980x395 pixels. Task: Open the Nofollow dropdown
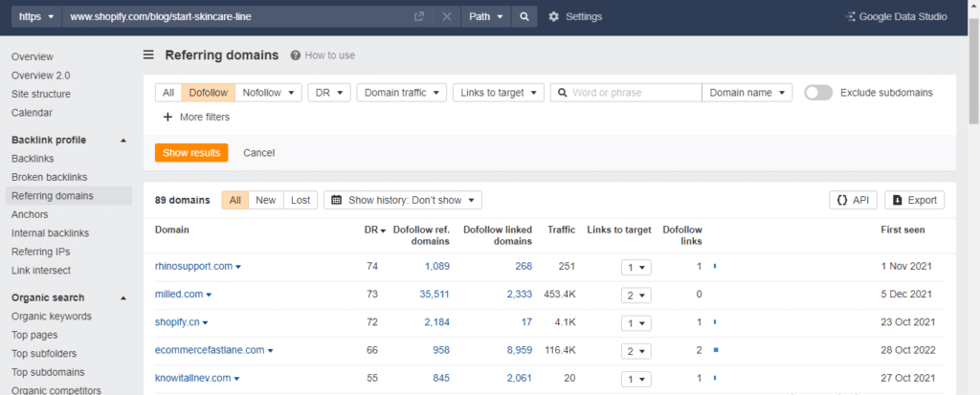tap(269, 93)
